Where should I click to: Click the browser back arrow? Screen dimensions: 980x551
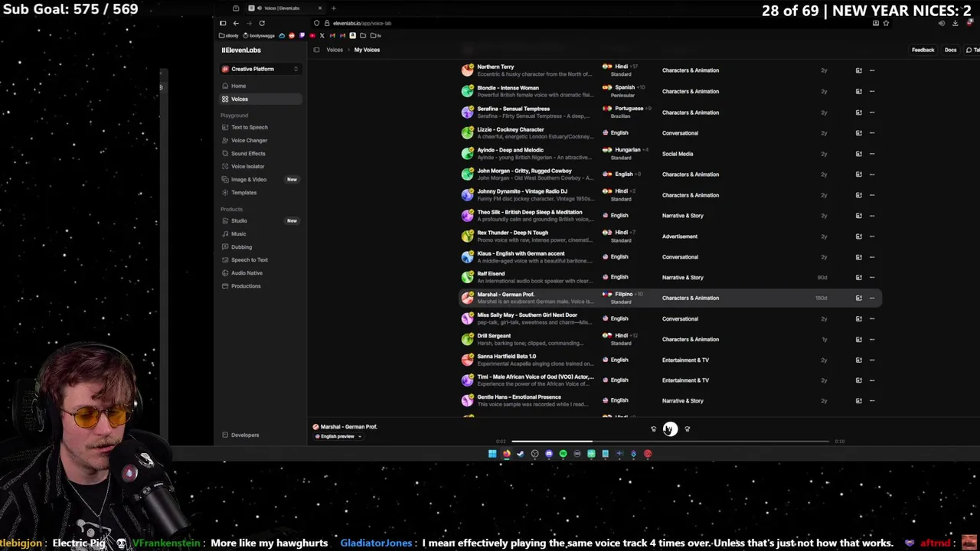236,23
